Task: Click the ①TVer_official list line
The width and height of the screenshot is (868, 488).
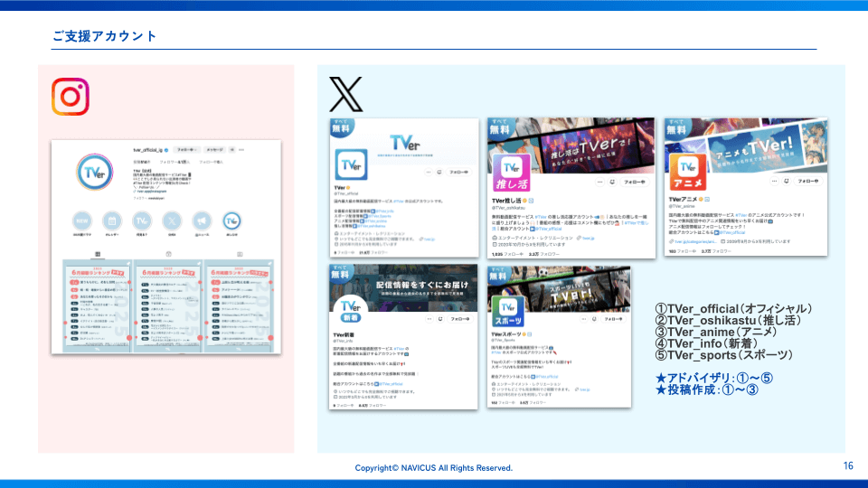Action: [x=733, y=309]
